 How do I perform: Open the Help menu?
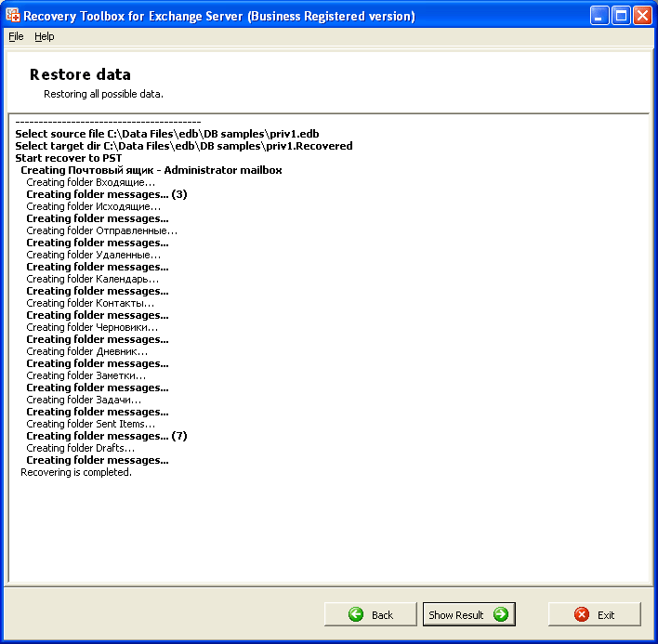44,36
